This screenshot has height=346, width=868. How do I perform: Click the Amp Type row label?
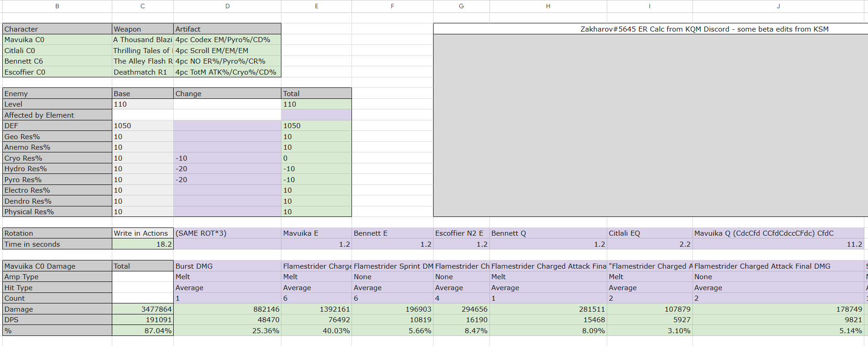57,277
